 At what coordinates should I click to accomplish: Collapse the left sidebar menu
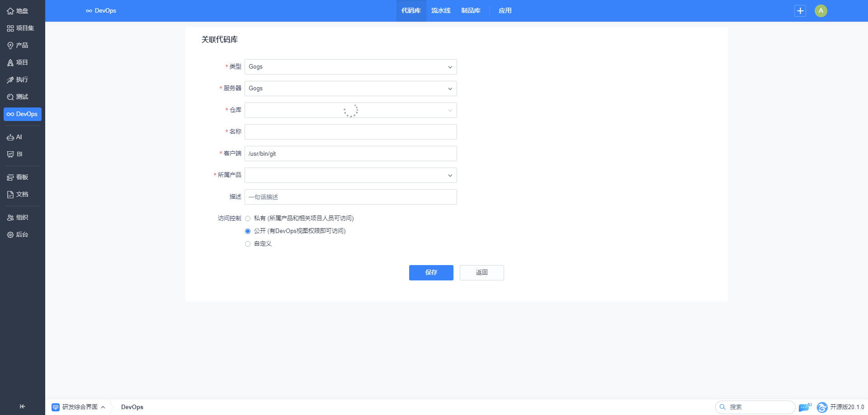click(22, 406)
